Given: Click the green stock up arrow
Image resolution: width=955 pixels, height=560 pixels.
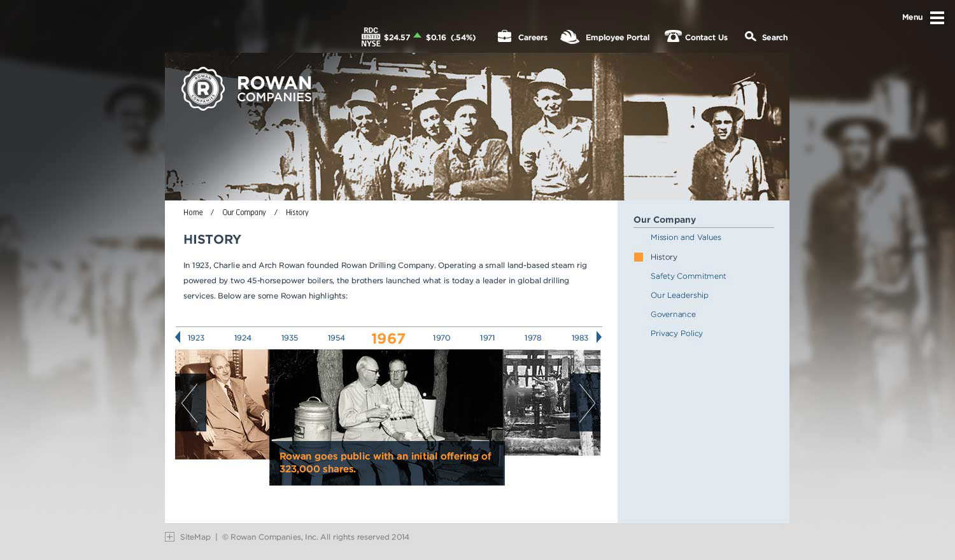Looking at the screenshot, I should point(417,36).
